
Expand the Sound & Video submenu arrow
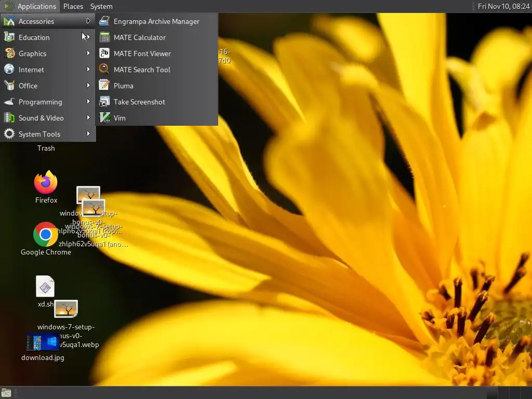coord(88,118)
